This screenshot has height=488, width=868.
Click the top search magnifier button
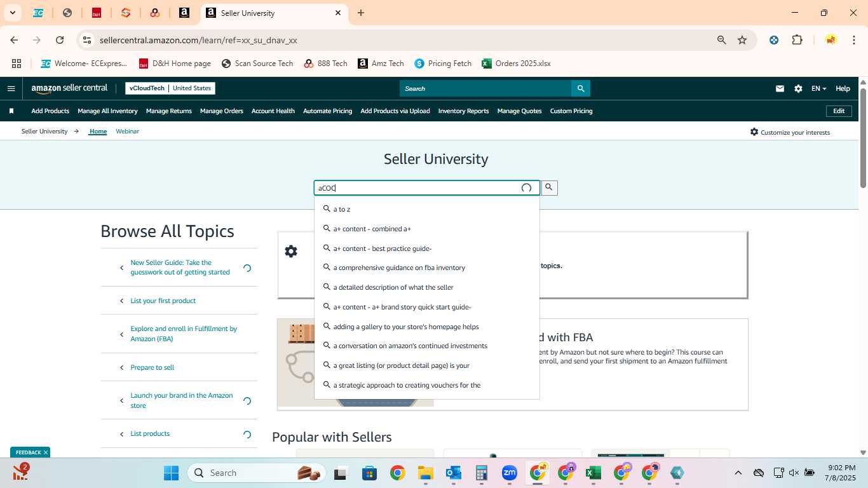coord(581,88)
